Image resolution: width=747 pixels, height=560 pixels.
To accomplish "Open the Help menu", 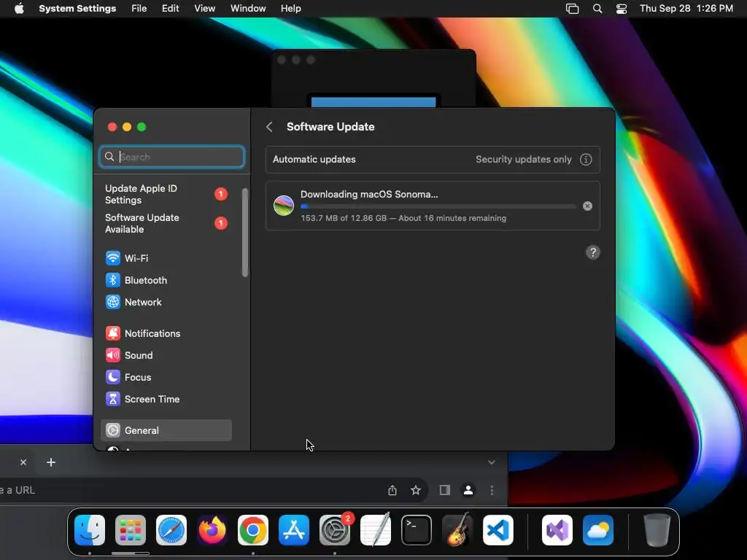I will tap(290, 9).
